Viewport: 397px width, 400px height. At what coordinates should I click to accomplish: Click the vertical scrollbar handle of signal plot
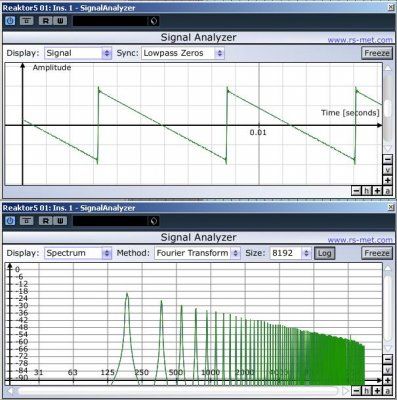click(x=387, y=108)
